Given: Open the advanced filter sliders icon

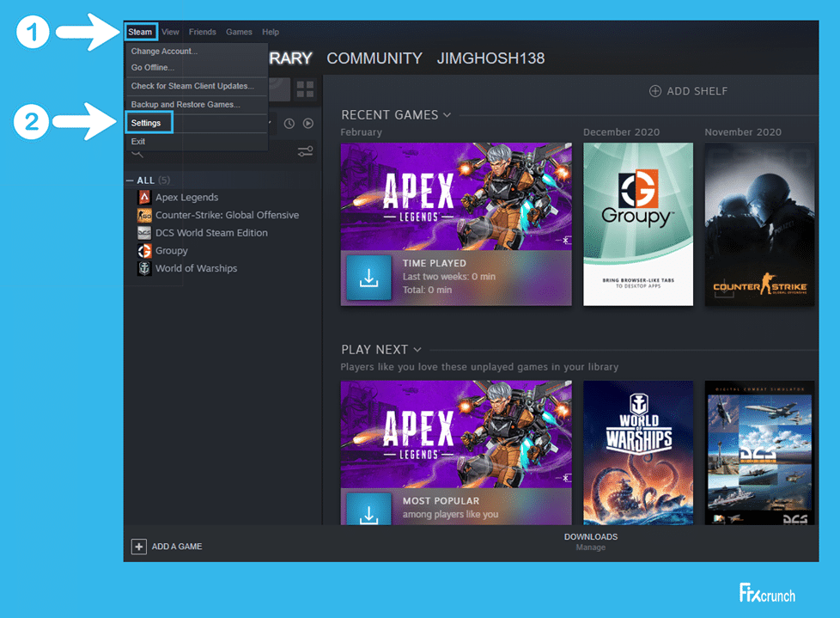Looking at the screenshot, I should click(306, 151).
